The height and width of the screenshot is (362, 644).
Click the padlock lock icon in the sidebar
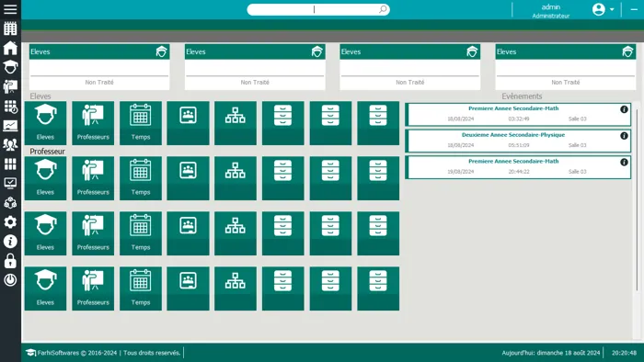pos(10,261)
